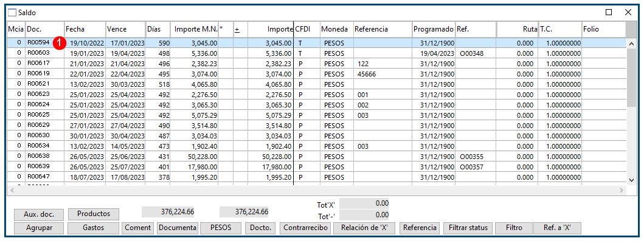This screenshot has width=644, height=241.
Task: Select document R00624
Action: [x=38, y=104]
